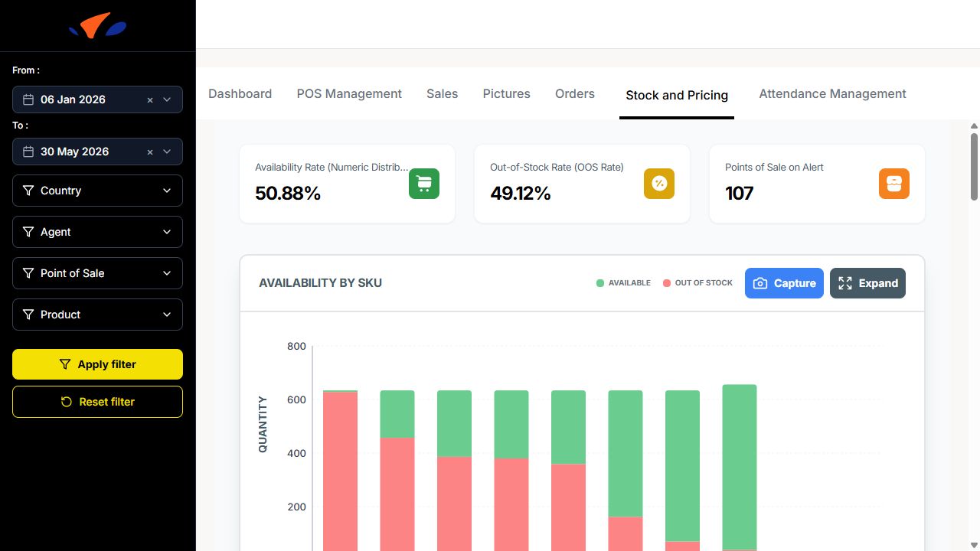Click the 50.88% availability rate value
980x551 pixels.
(288, 194)
